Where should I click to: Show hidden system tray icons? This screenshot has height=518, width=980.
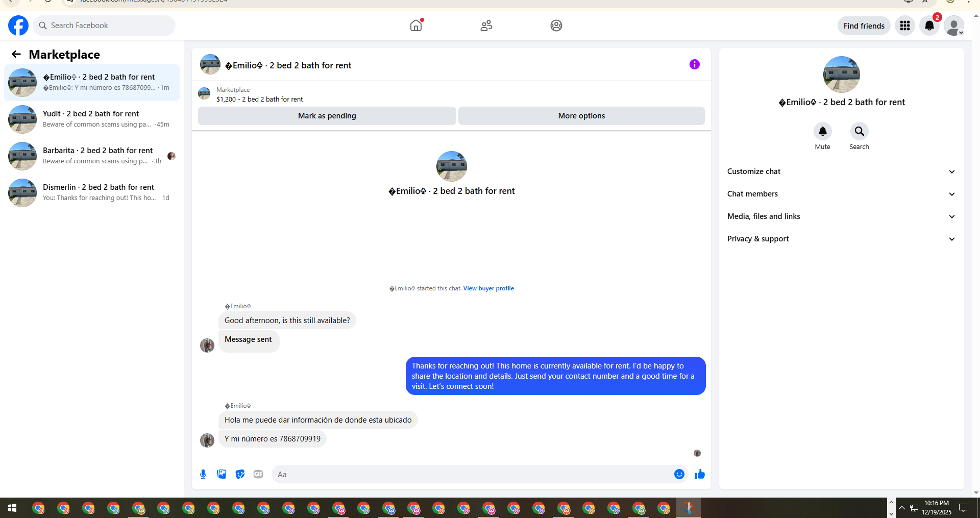coord(902,508)
